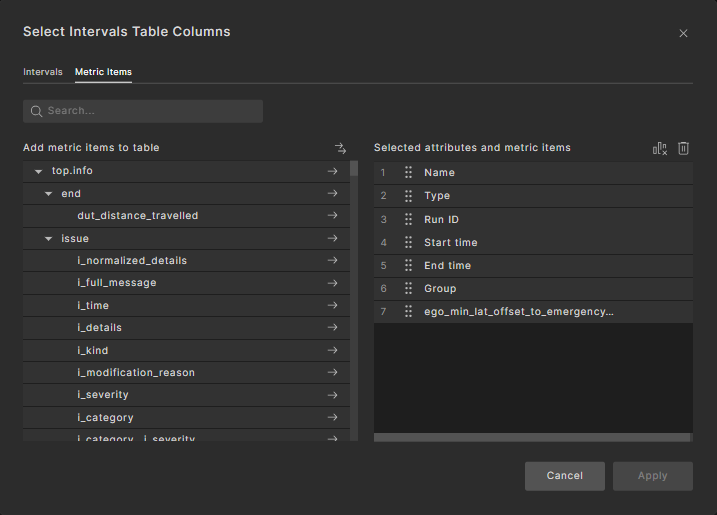Add i_full_message to table via arrow
The image size is (717, 515).
coord(332,283)
